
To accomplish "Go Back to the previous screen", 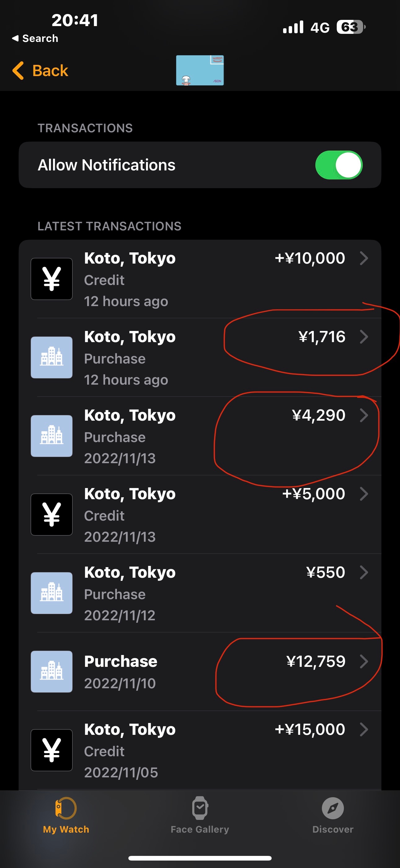I will pos(40,70).
